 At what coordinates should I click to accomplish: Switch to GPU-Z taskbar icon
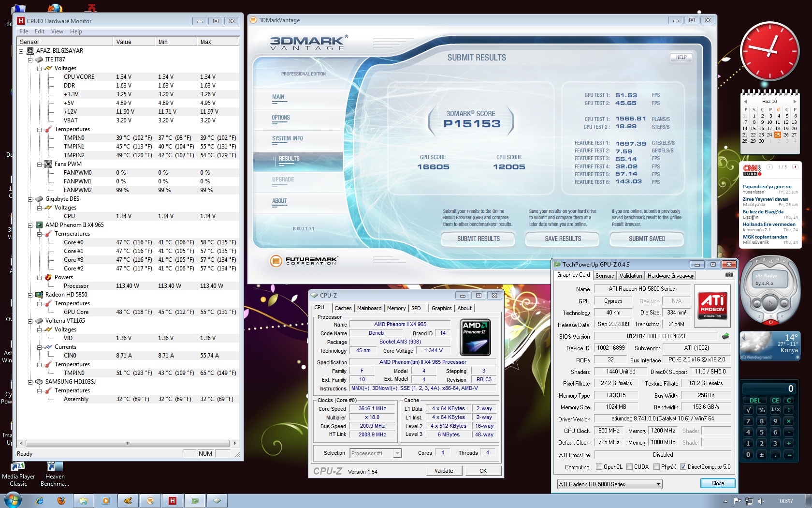(195, 501)
